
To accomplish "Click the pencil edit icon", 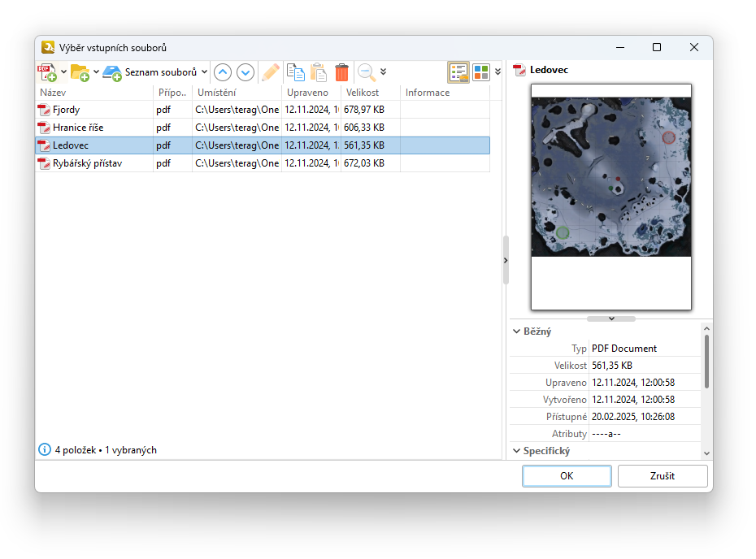I will tap(271, 72).
